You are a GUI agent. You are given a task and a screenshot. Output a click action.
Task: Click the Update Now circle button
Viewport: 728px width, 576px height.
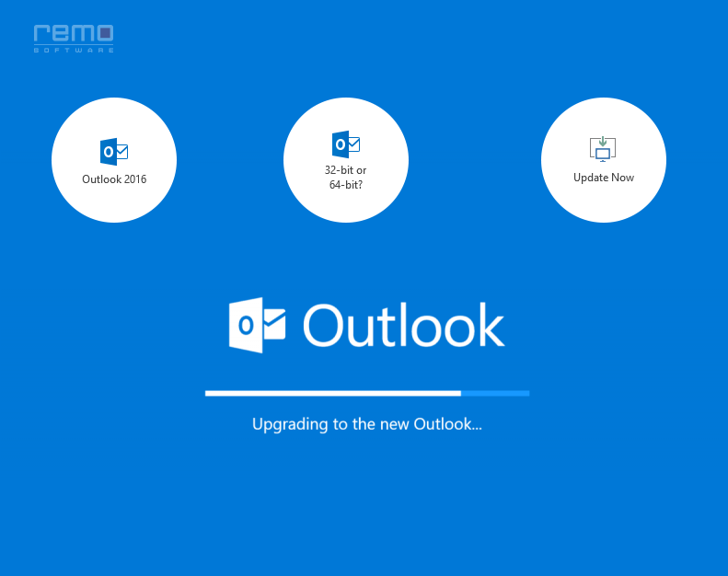[604, 160]
